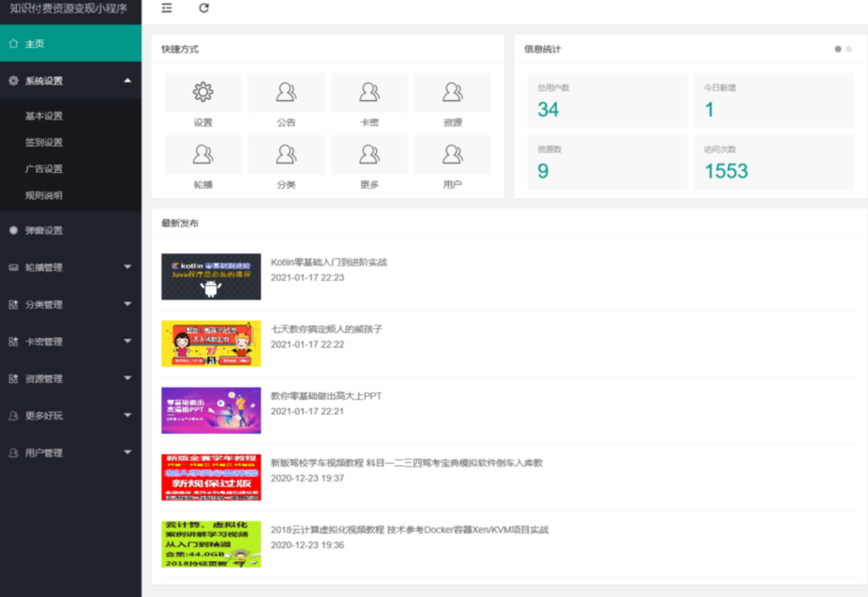868x597 pixels.
Task: Click the grid icon beside 卡密管理
Action: point(14,342)
